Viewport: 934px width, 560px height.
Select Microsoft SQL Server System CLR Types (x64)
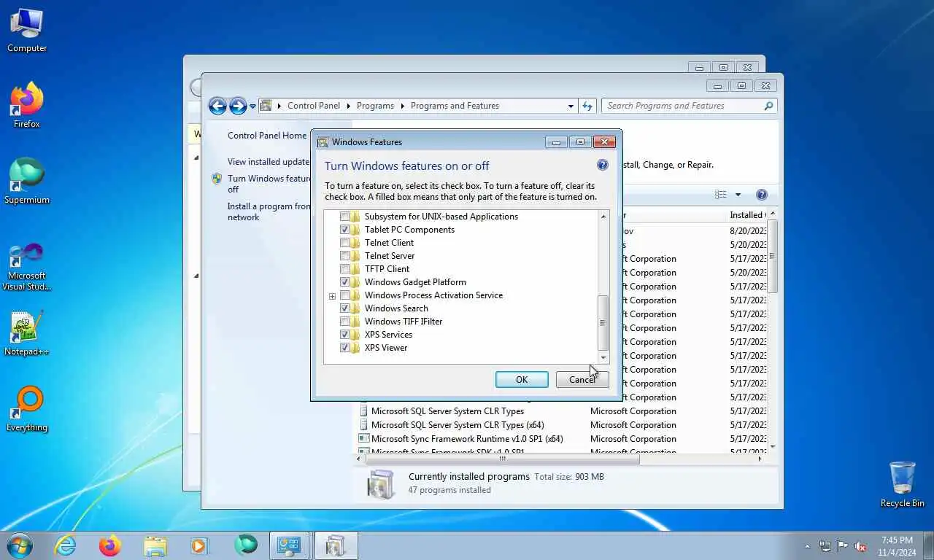click(x=458, y=425)
